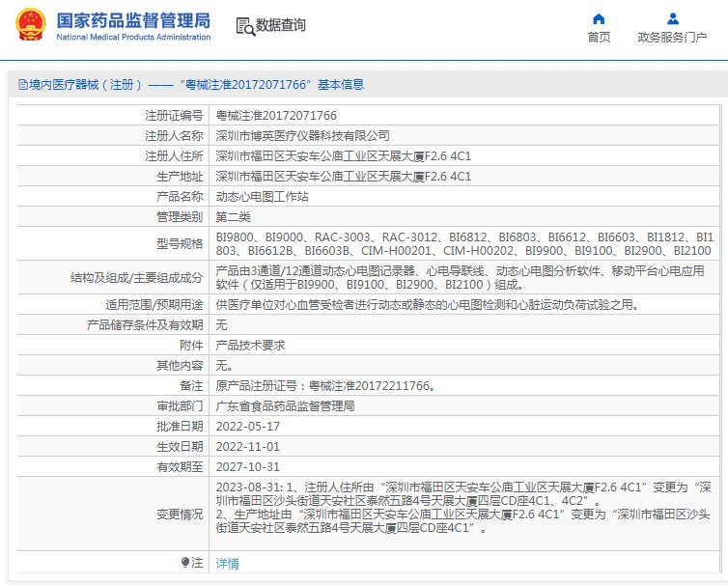Click the product name 动态心电图工作站
The width and height of the screenshot is (728, 585).
(262, 196)
